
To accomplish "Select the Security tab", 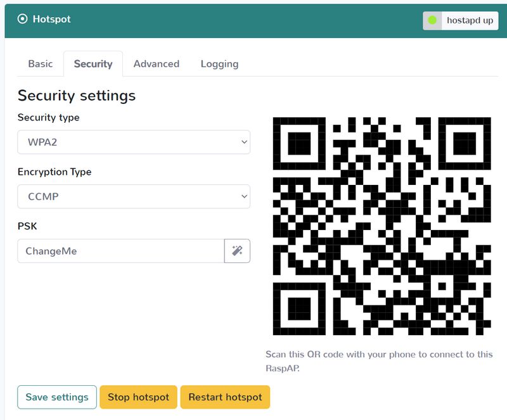I will click(x=93, y=64).
